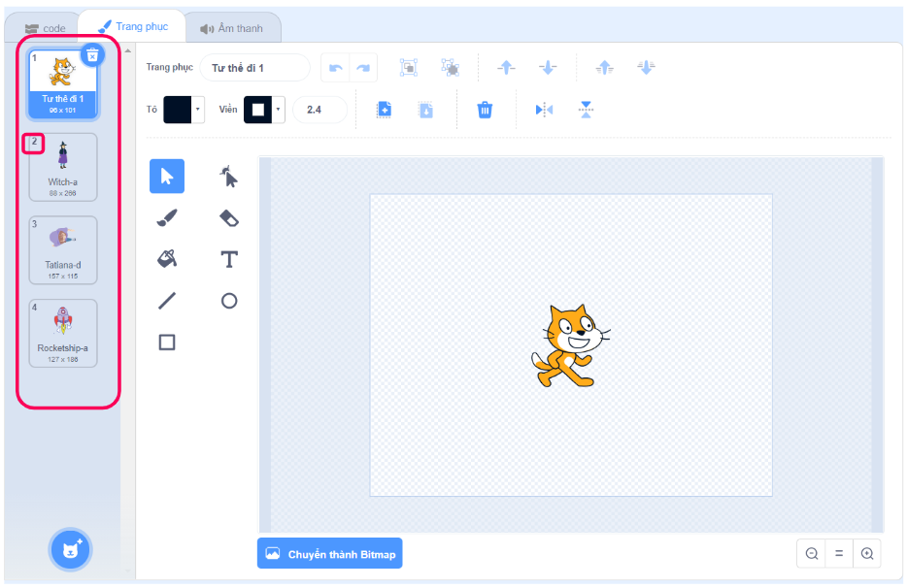Select the Eraser tool
Screen dimensions: 907x588
click(229, 218)
